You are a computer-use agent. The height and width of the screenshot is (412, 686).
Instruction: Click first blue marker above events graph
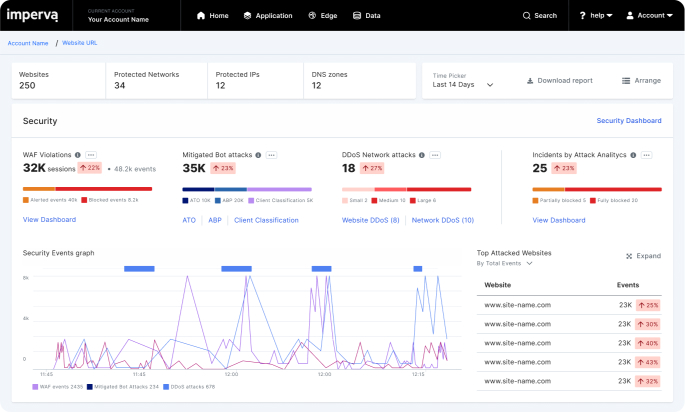click(139, 268)
